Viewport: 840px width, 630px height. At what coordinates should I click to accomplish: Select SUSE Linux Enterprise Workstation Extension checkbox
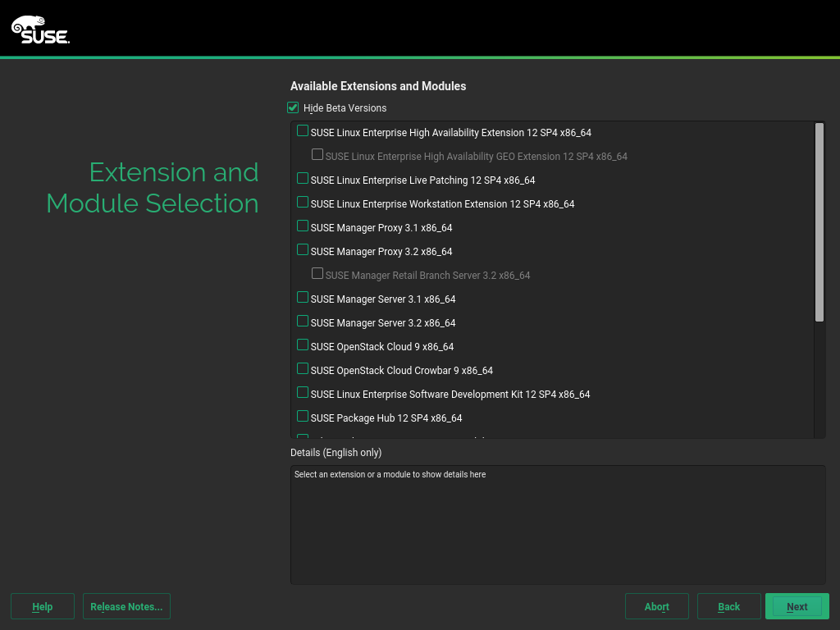(x=303, y=203)
